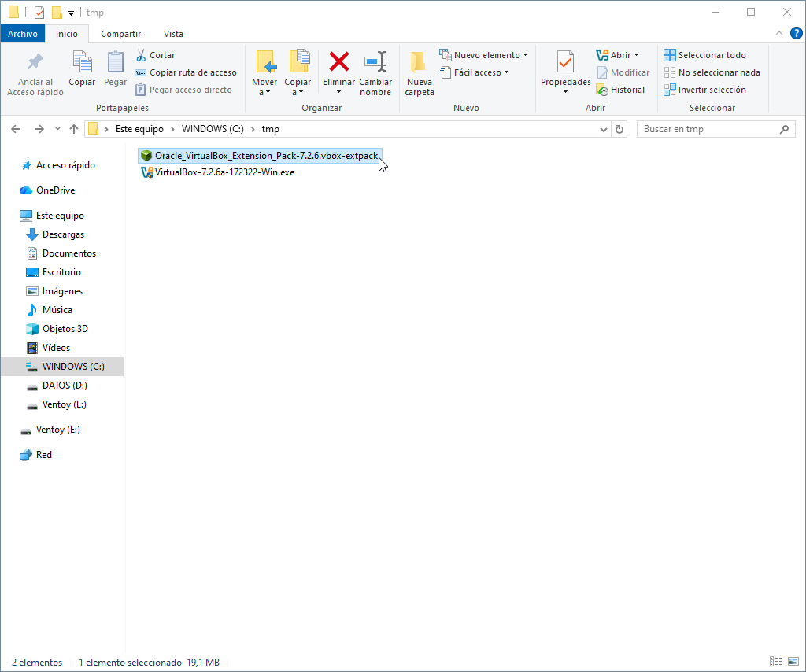Screen dimensions: 806x672
Task: Open the Archivo menu tab
Action: click(23, 34)
